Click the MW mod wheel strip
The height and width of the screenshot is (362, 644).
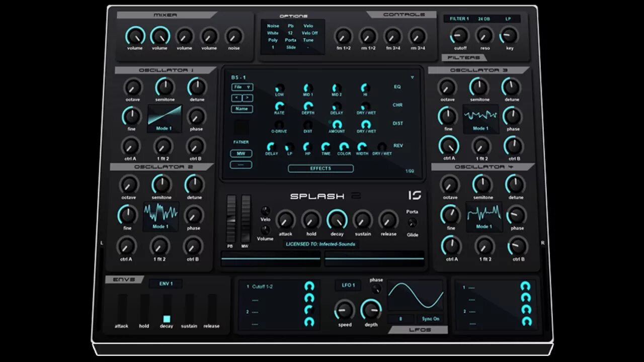[246, 219]
